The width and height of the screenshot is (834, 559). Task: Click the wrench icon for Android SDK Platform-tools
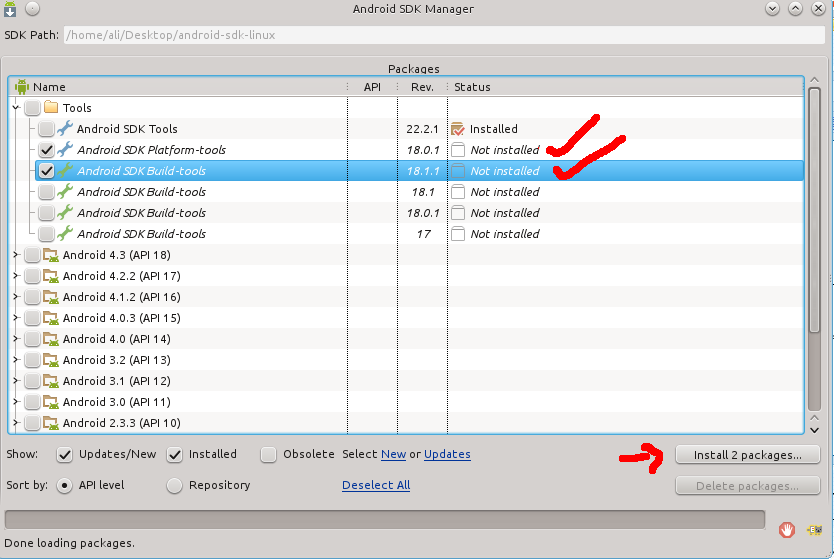tap(65, 149)
